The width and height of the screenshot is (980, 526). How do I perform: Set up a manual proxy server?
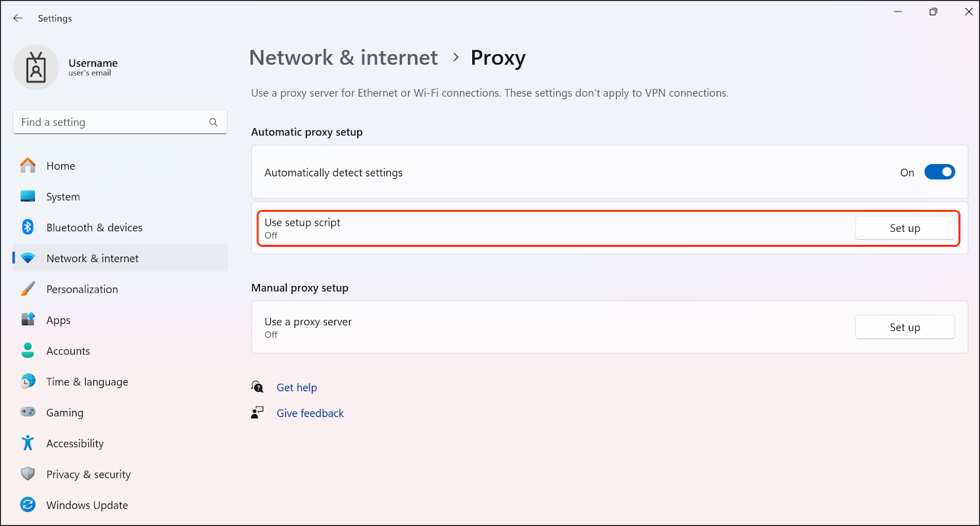905,328
